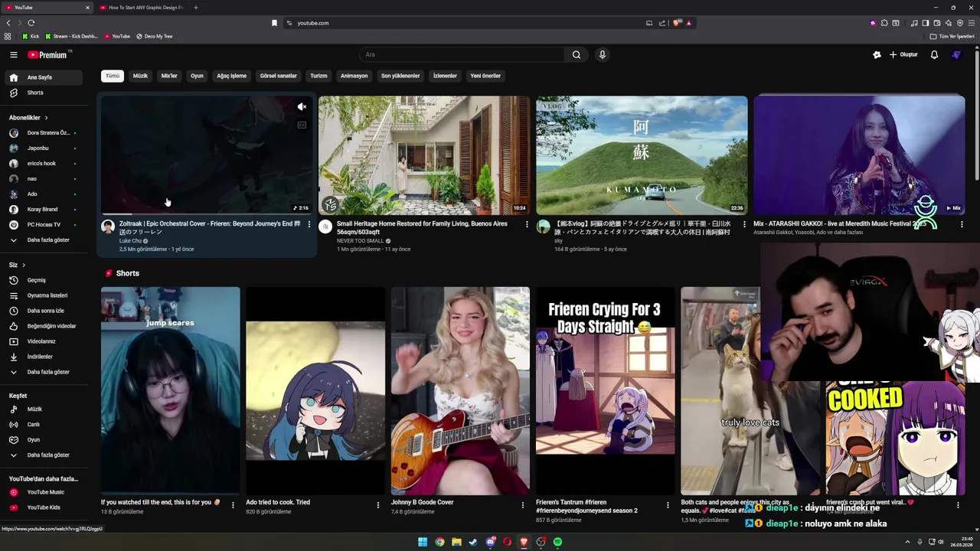Open Kick bookmark in bookmarks bar
Image resolution: width=980 pixels, height=551 pixels.
(31, 36)
